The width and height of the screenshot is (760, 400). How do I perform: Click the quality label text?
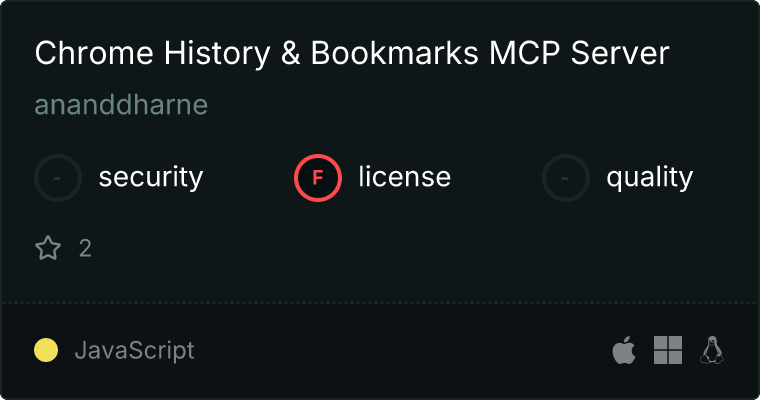point(650,177)
